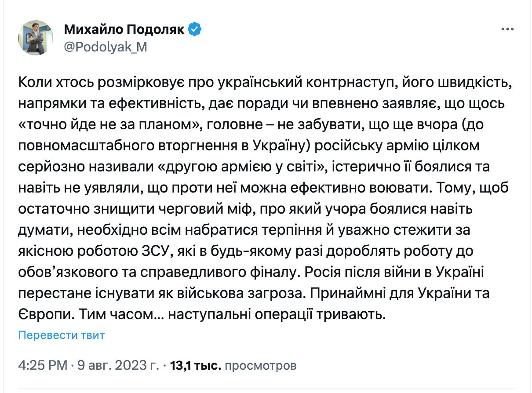The width and height of the screenshot is (532, 393).
Task: Open the three-dot More menu on the tweet
Action: pyautogui.click(x=507, y=29)
